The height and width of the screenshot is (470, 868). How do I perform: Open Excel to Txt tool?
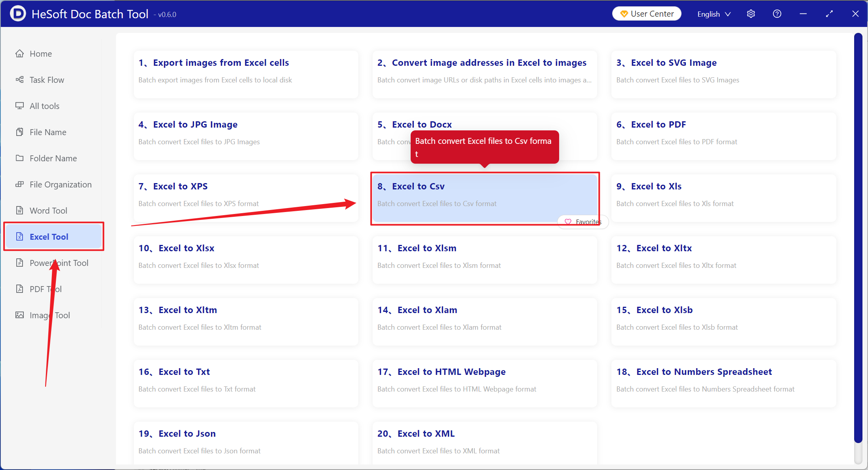pos(246,384)
